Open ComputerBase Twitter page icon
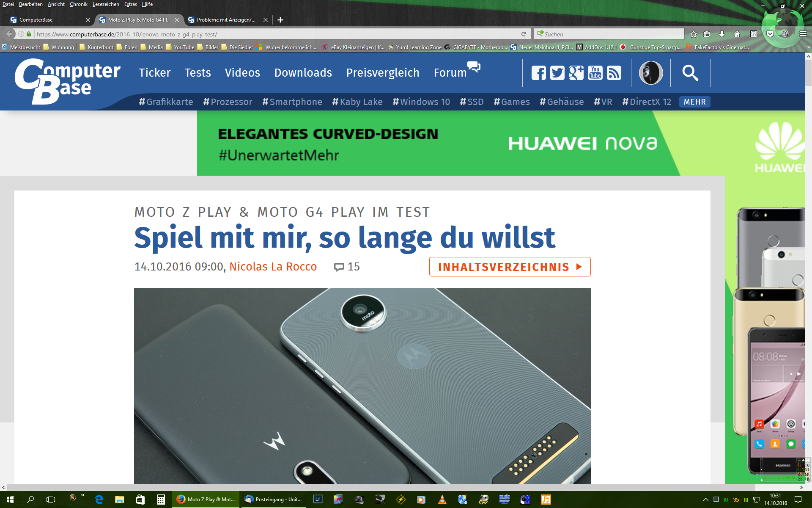 point(557,73)
